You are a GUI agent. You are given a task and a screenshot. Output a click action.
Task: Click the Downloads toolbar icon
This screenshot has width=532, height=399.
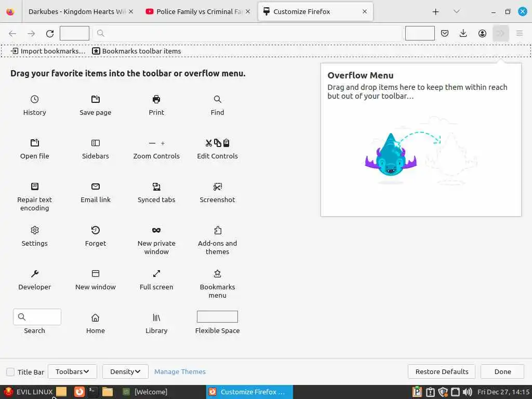[x=463, y=33]
